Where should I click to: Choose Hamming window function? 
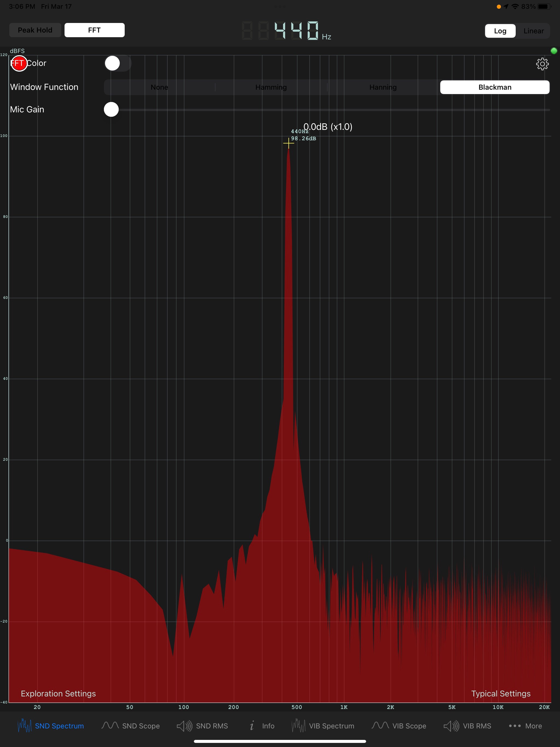(271, 87)
